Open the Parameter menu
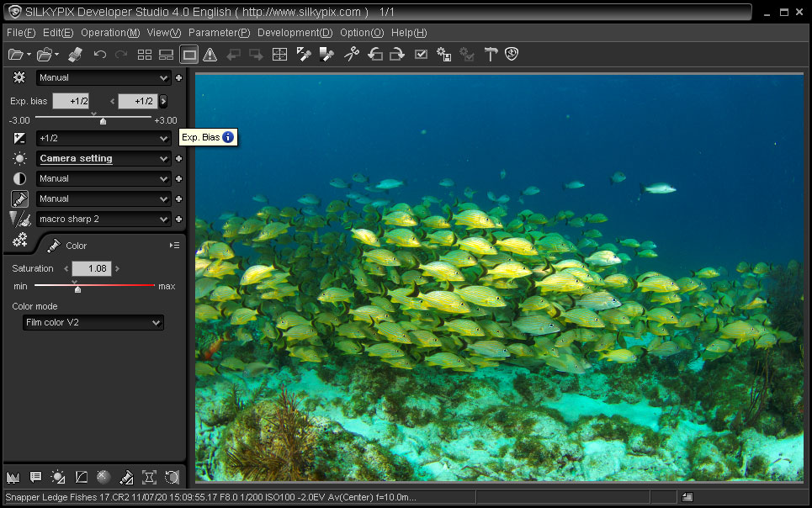812x508 pixels. coord(219,33)
